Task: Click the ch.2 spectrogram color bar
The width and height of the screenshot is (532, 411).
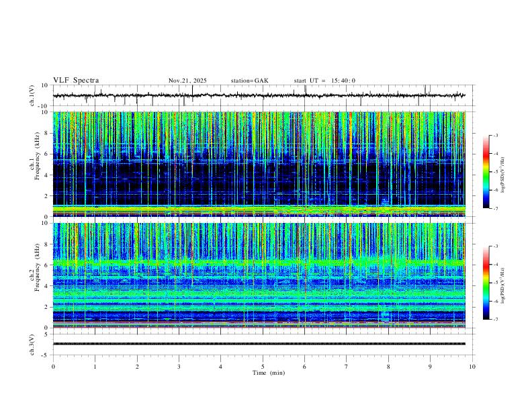Action: point(486,283)
